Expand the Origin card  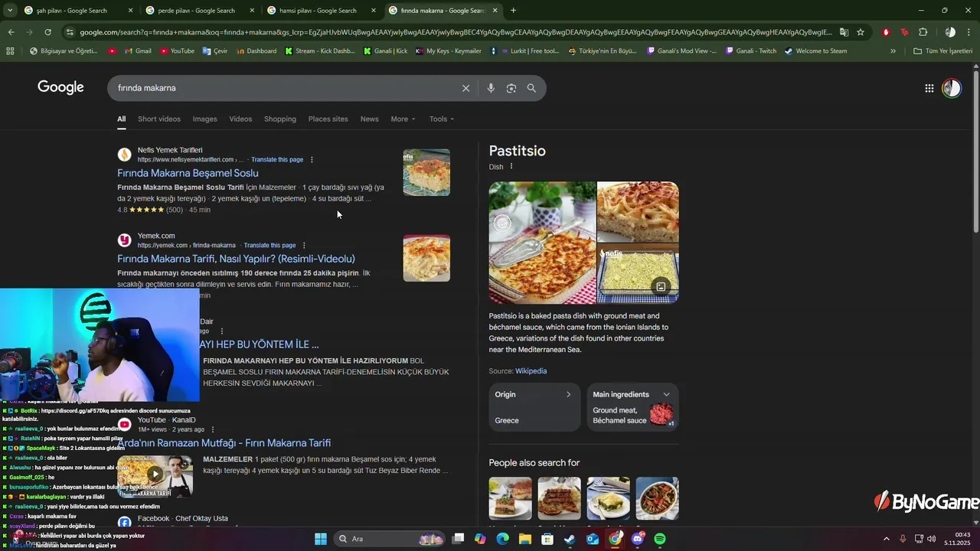(534, 407)
